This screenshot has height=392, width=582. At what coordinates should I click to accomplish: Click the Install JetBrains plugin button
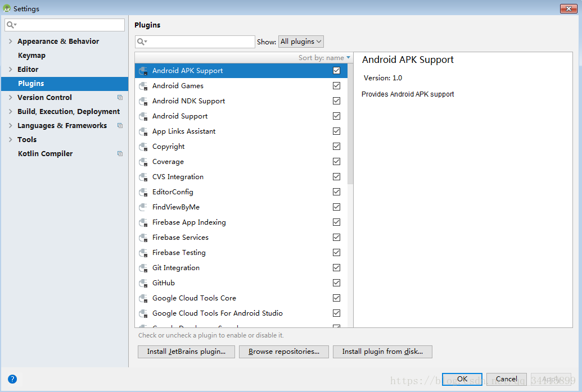coord(186,352)
